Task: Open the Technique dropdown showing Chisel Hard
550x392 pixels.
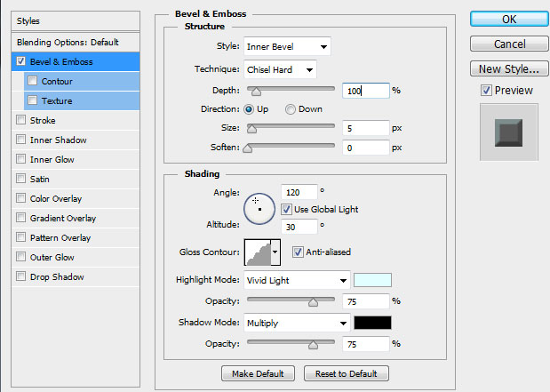Action: point(279,69)
